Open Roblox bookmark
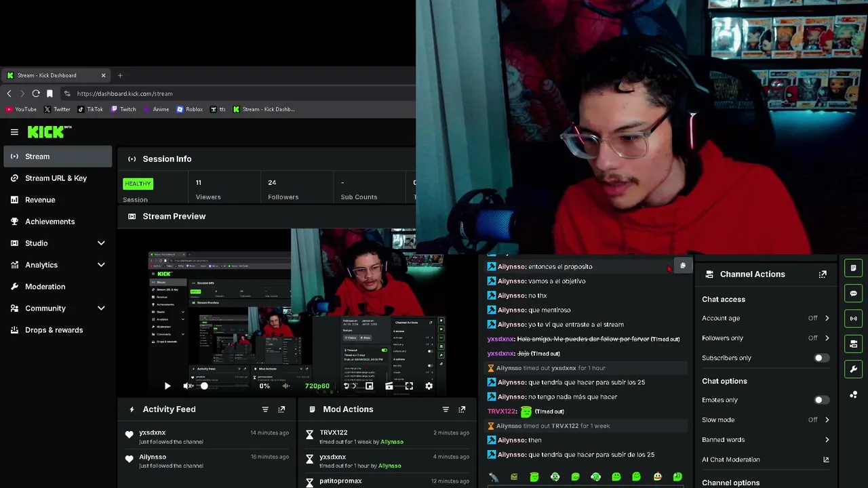Screen dimensions: 868x488 [190, 109]
